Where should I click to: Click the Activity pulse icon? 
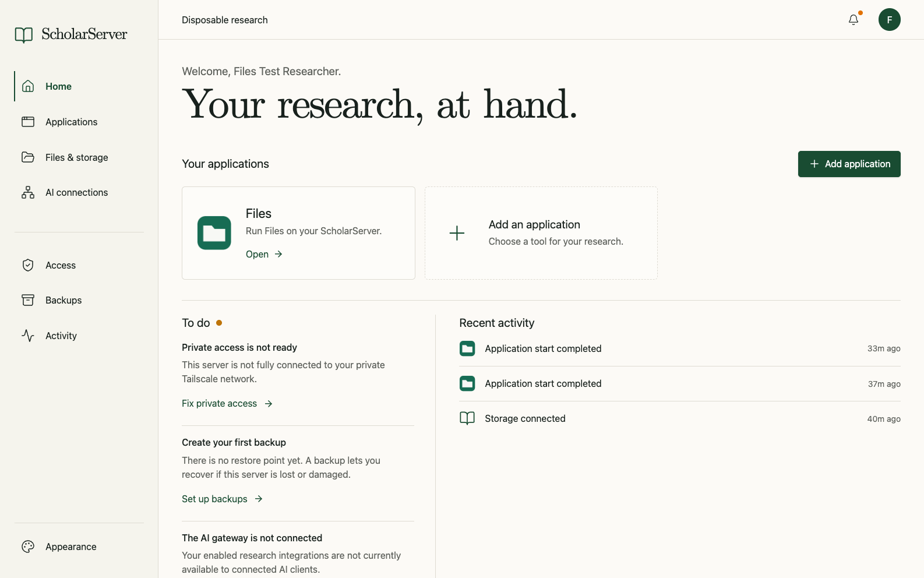pos(28,336)
